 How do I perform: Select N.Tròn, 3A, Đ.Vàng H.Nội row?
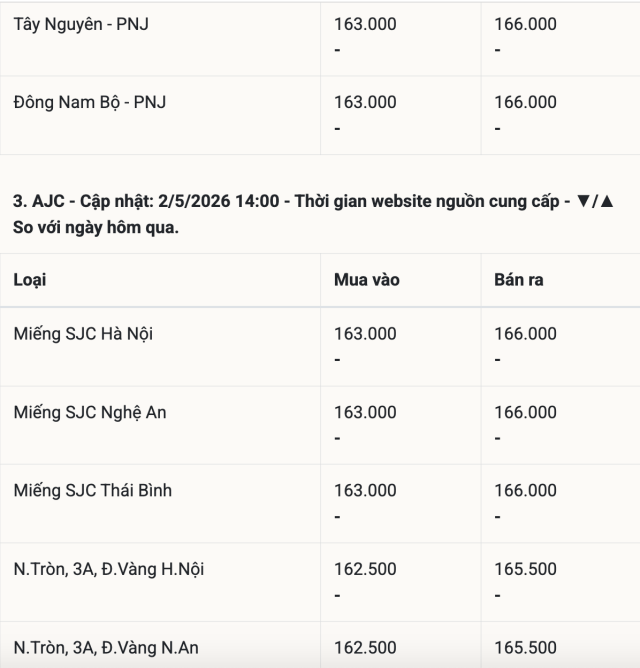[x=320, y=582]
